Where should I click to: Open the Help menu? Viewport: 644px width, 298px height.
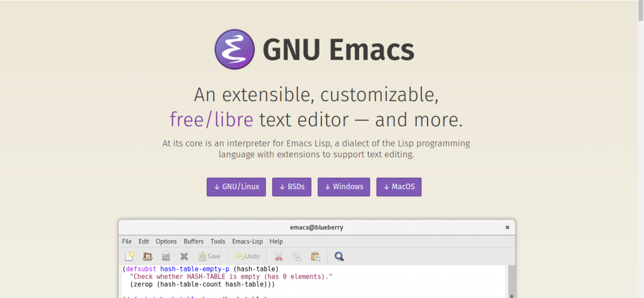click(276, 241)
